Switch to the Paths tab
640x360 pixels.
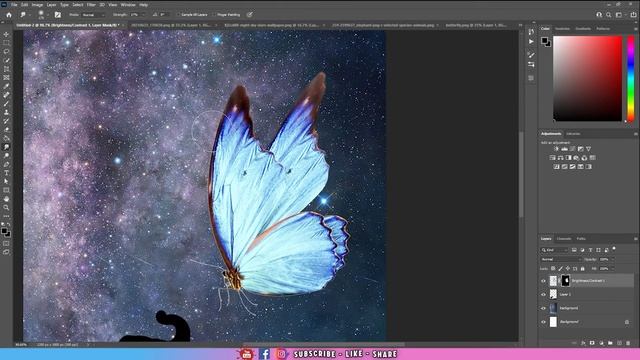(x=581, y=239)
